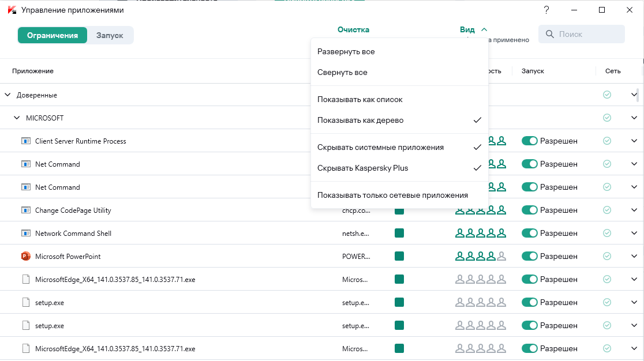644x361 pixels.
Task: Click green trust square for Microsoft PowerPoint
Action: click(x=399, y=257)
